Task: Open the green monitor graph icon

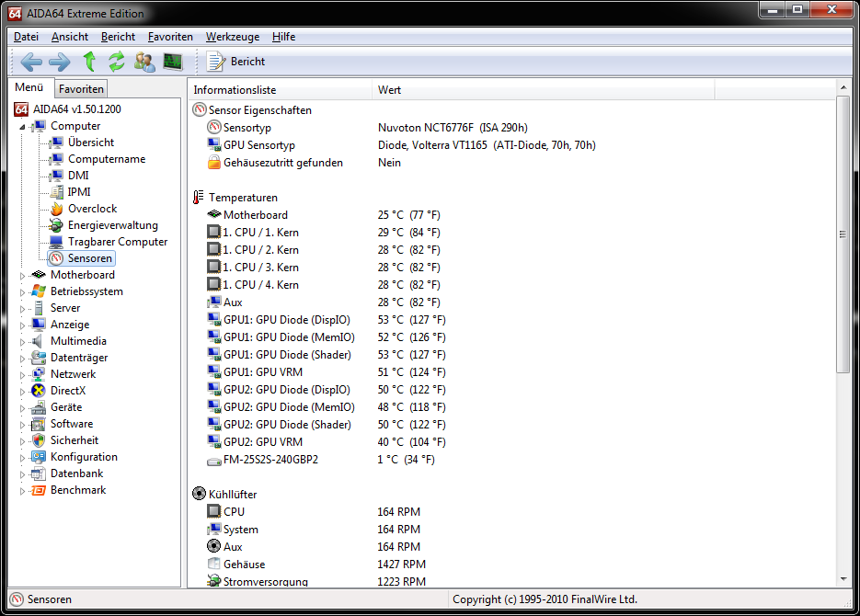Action: click(173, 62)
